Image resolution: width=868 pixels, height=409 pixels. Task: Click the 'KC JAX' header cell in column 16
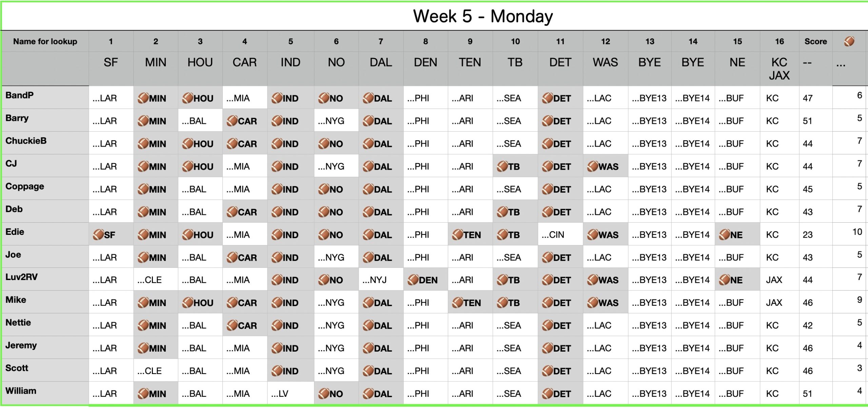click(x=779, y=69)
